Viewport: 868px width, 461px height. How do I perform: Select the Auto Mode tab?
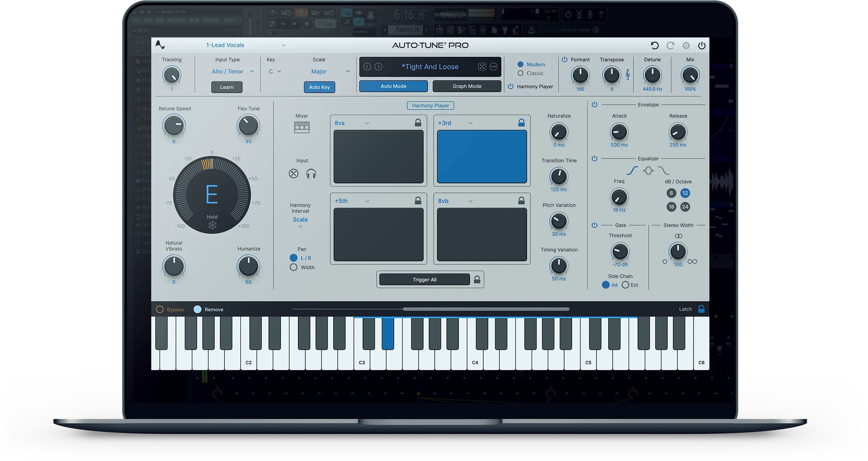click(393, 86)
